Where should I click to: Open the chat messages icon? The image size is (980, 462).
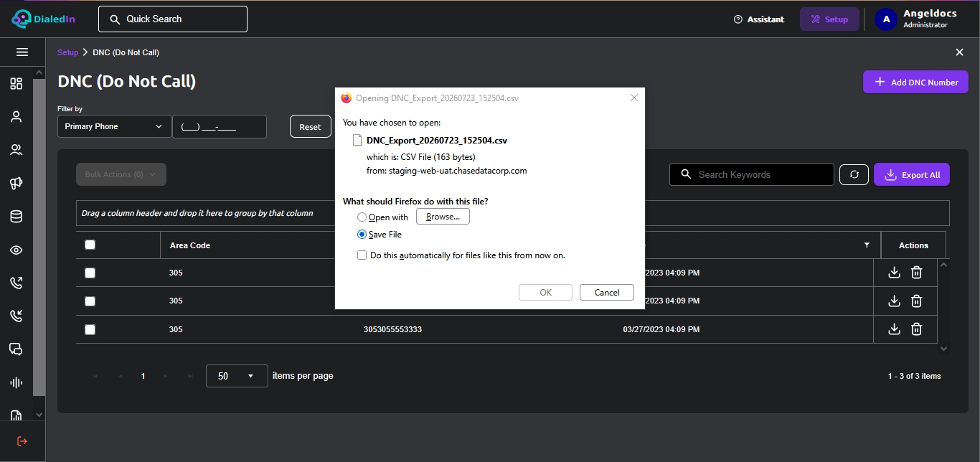click(x=17, y=349)
